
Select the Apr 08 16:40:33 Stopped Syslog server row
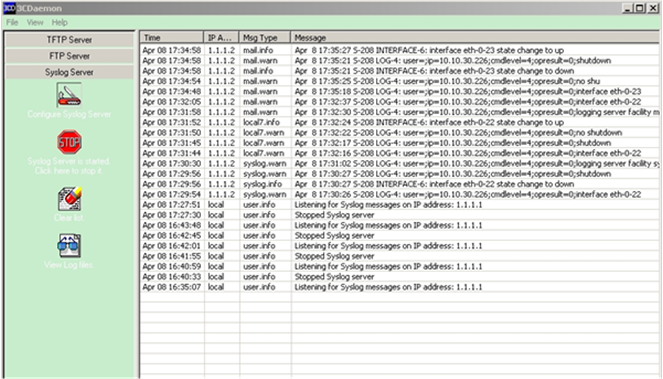coord(400,277)
